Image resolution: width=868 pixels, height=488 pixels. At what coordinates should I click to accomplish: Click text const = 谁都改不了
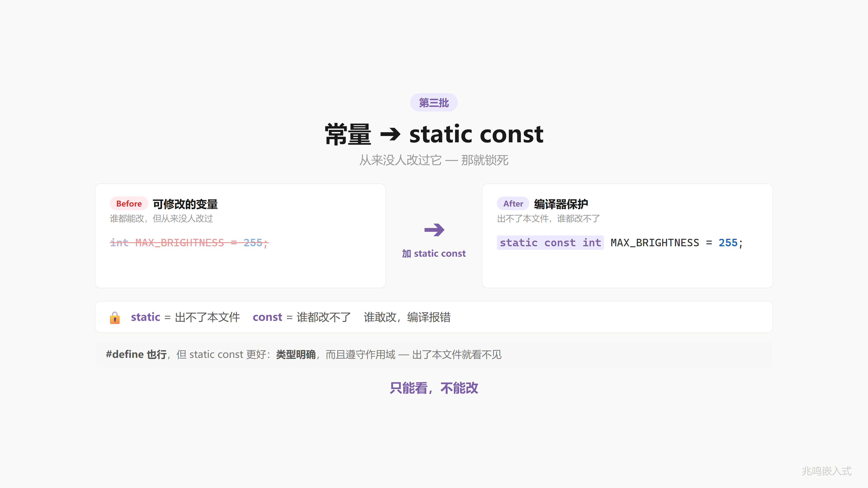(x=302, y=317)
